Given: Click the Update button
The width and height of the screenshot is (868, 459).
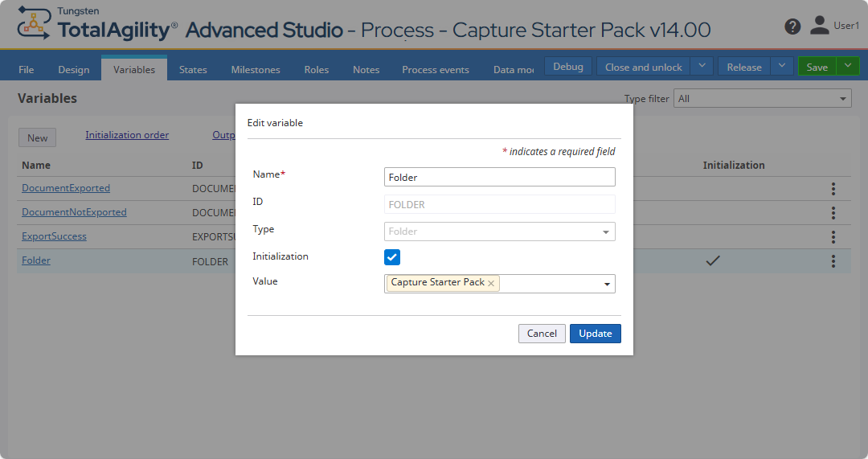Looking at the screenshot, I should 595,334.
